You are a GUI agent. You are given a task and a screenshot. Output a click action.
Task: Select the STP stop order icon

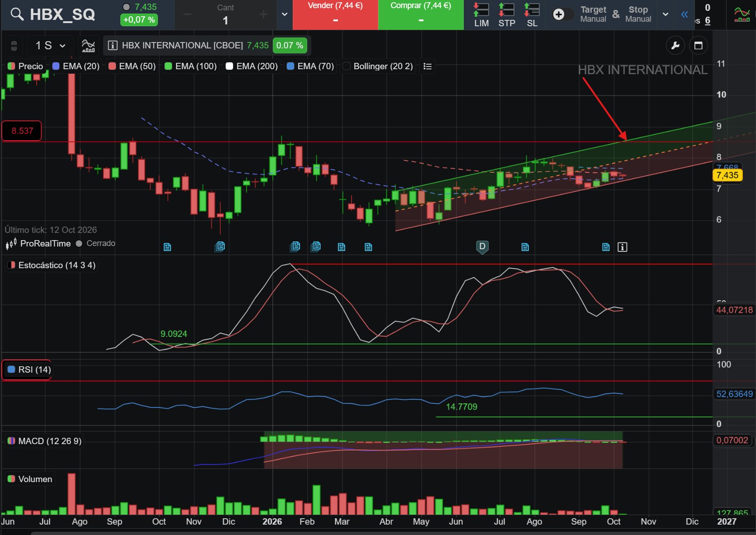pyautogui.click(x=507, y=15)
